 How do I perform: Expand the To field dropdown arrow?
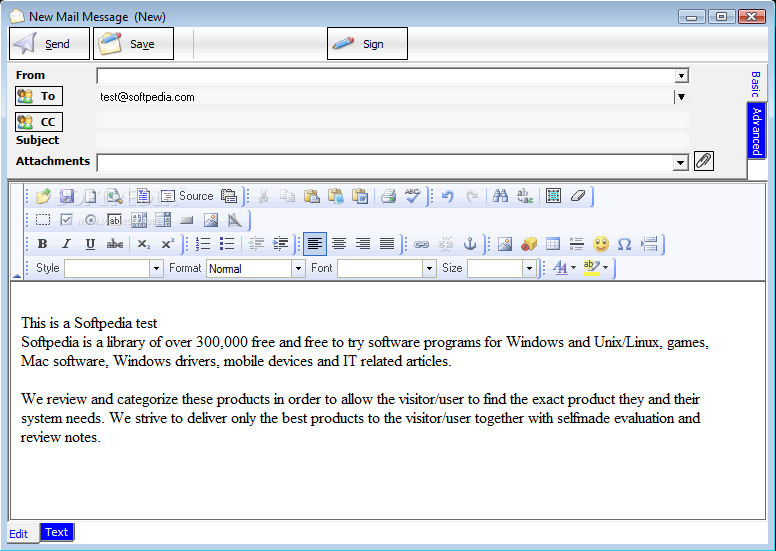(681, 97)
